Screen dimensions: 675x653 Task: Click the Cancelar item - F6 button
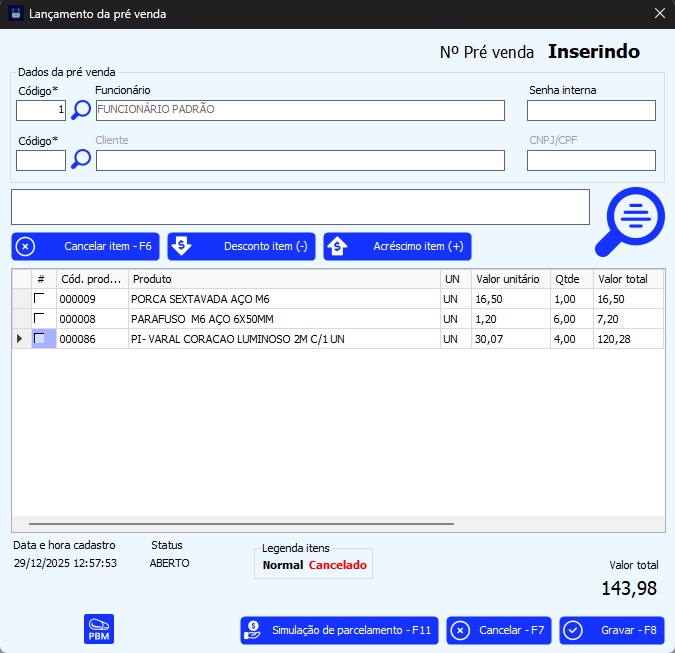click(85, 246)
